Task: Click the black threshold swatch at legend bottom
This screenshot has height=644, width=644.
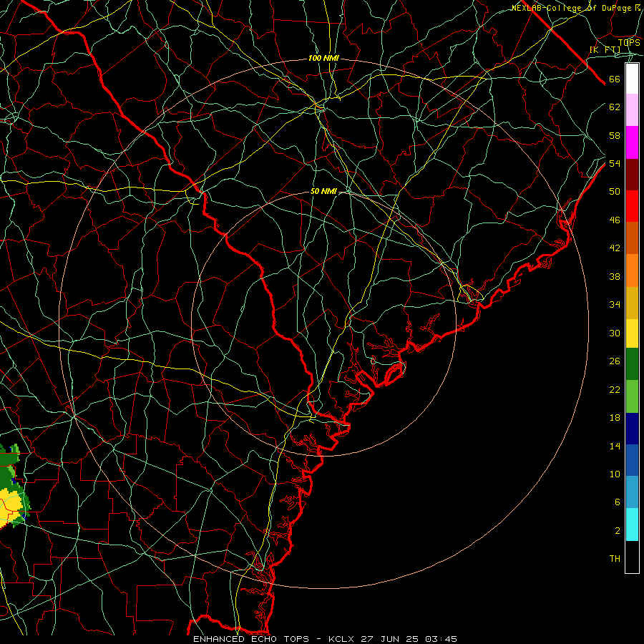Action: (632, 557)
